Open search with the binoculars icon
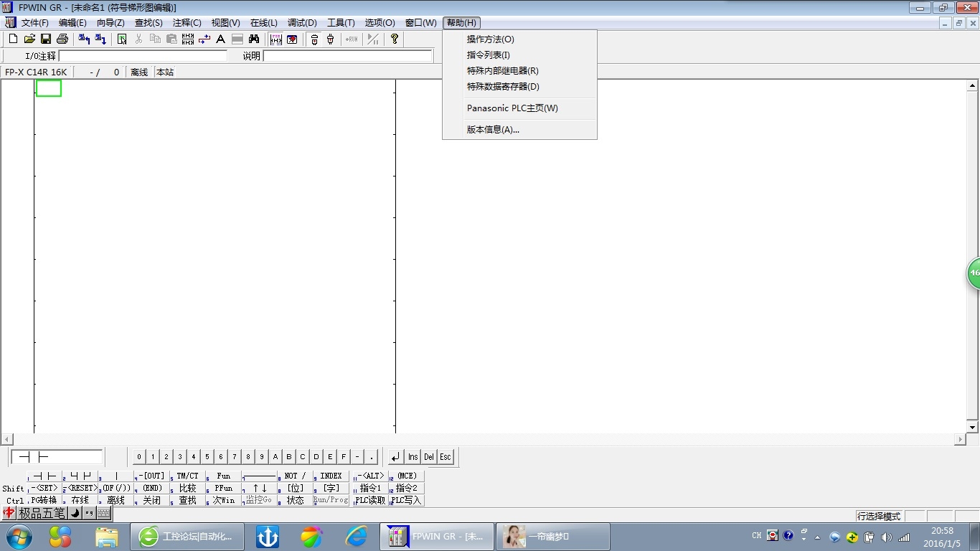This screenshot has width=980, height=551. pyautogui.click(x=254, y=39)
